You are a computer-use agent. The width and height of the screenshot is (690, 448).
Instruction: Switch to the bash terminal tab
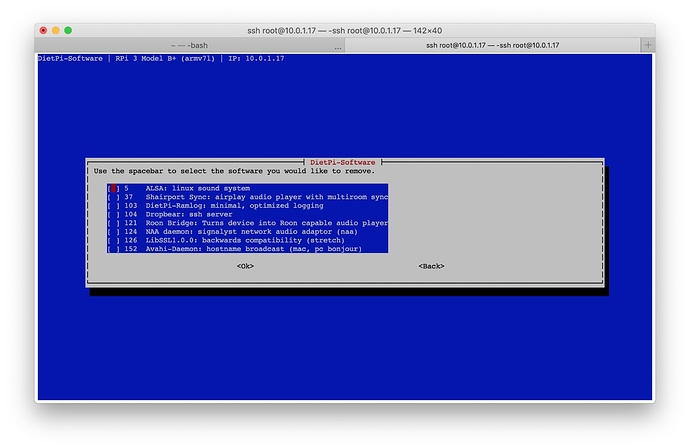click(190, 45)
